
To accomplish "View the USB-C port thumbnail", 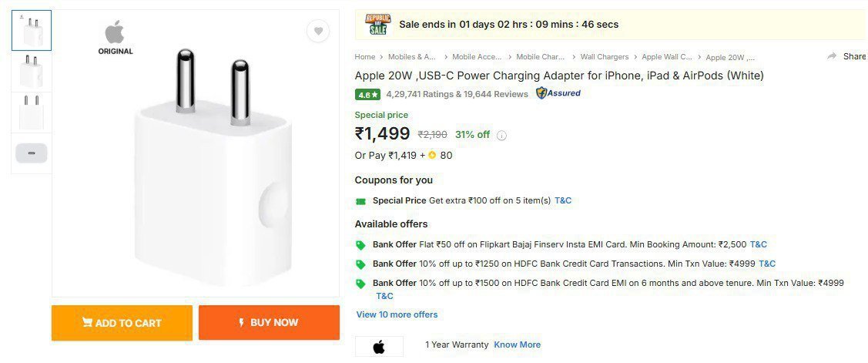I will pyautogui.click(x=32, y=153).
